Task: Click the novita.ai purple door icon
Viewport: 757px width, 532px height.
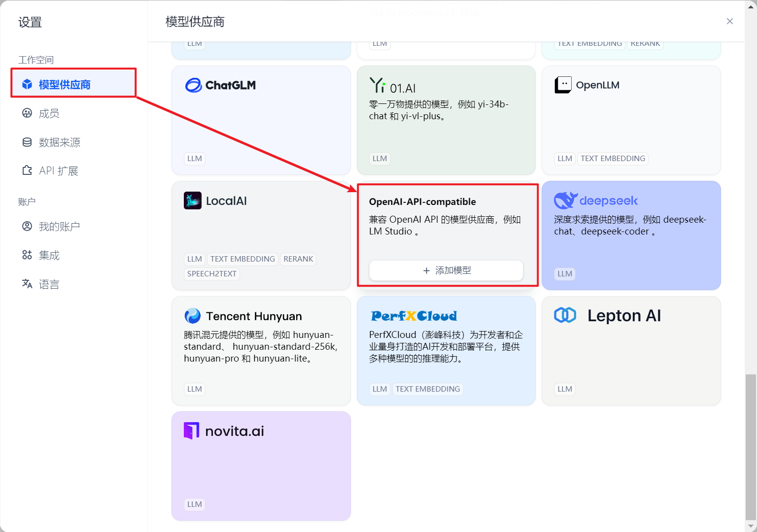Action: [192, 430]
